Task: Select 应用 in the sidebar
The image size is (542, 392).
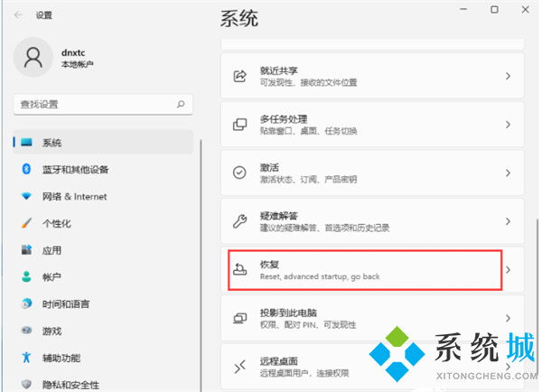Action: coord(103,249)
